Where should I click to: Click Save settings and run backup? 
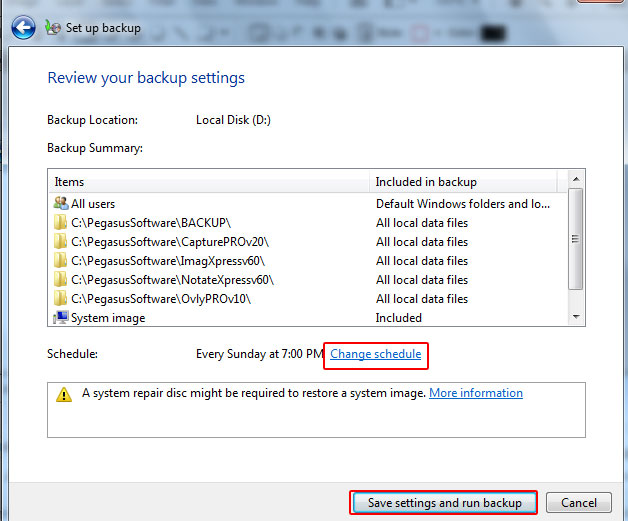(445, 503)
